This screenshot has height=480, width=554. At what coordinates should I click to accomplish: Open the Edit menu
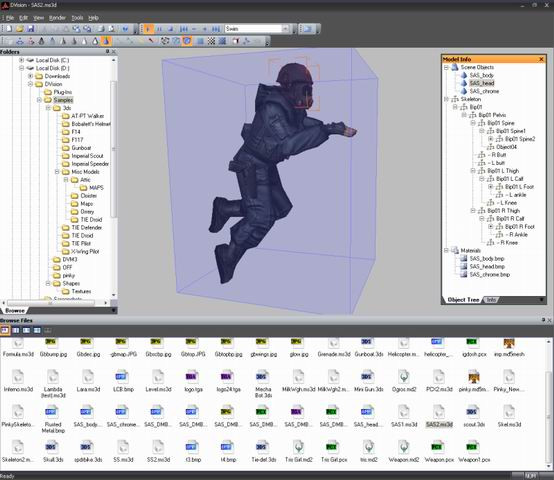click(x=23, y=18)
